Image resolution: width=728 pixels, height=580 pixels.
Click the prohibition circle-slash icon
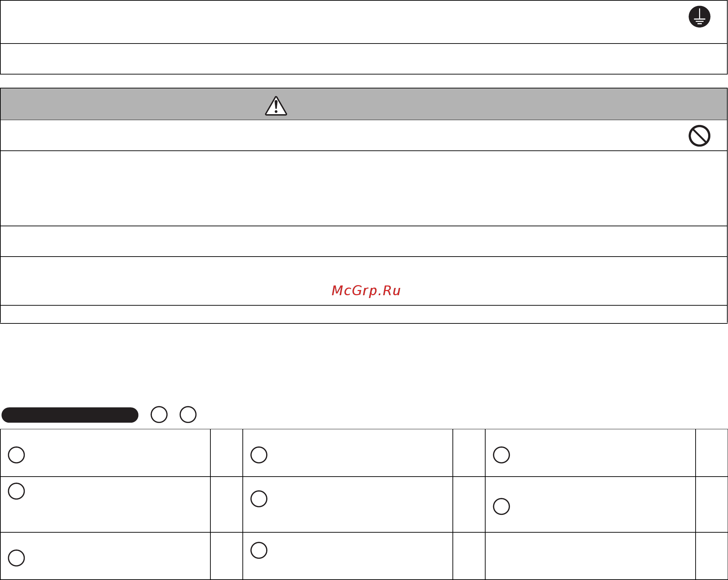tap(699, 135)
